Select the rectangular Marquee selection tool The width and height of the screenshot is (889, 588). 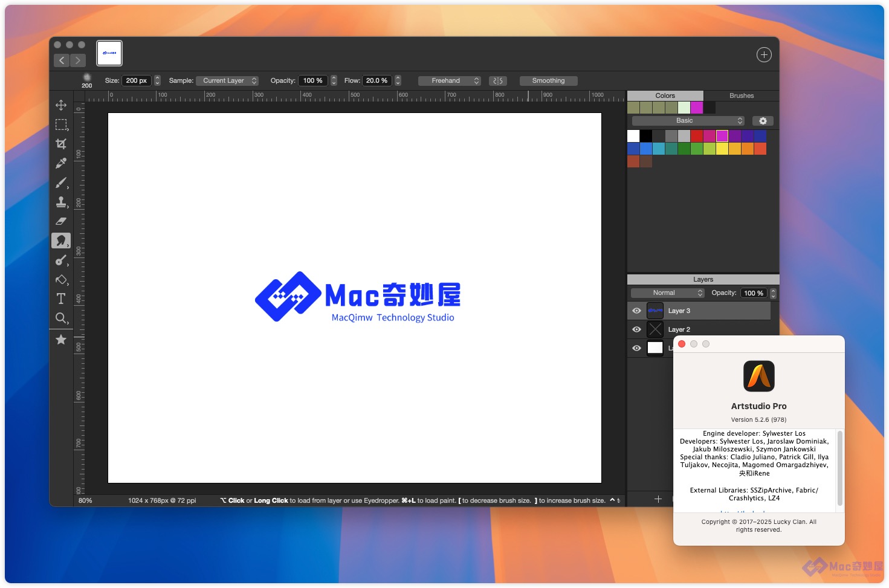tap(61, 124)
